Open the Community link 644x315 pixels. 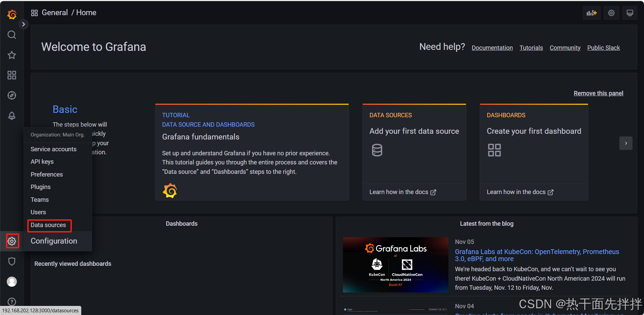pos(565,48)
